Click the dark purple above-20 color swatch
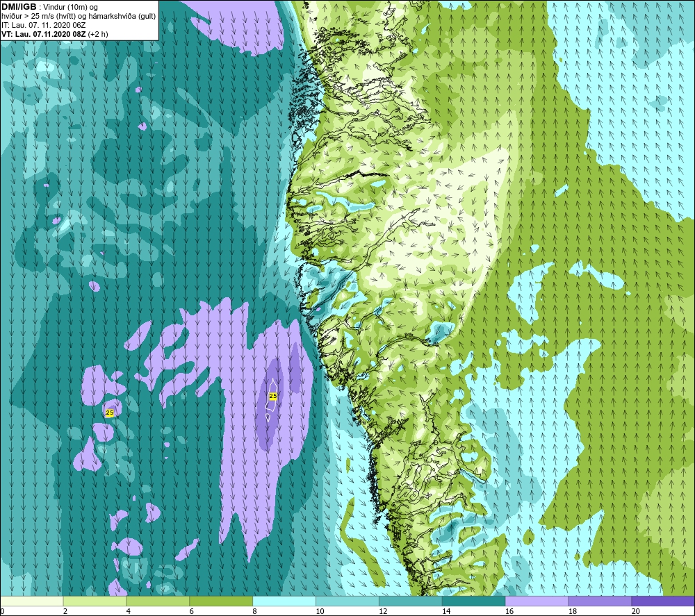Screen dimensions: 695x616 [x=663, y=601]
